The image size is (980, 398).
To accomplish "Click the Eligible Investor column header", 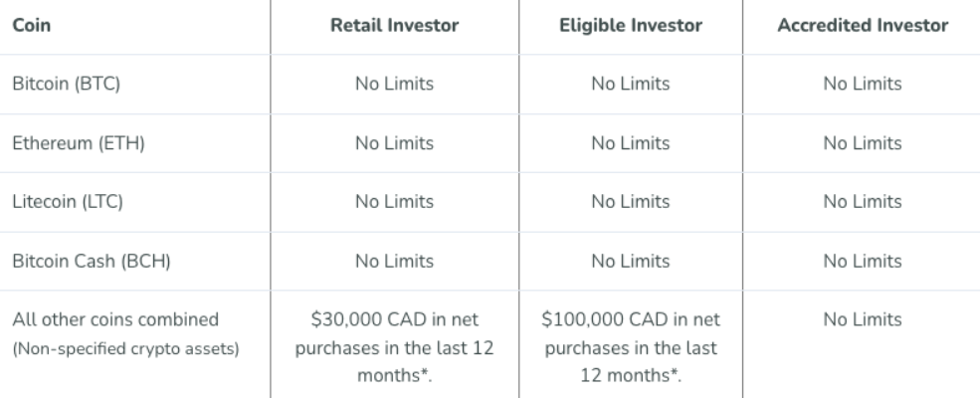I will click(x=631, y=25).
